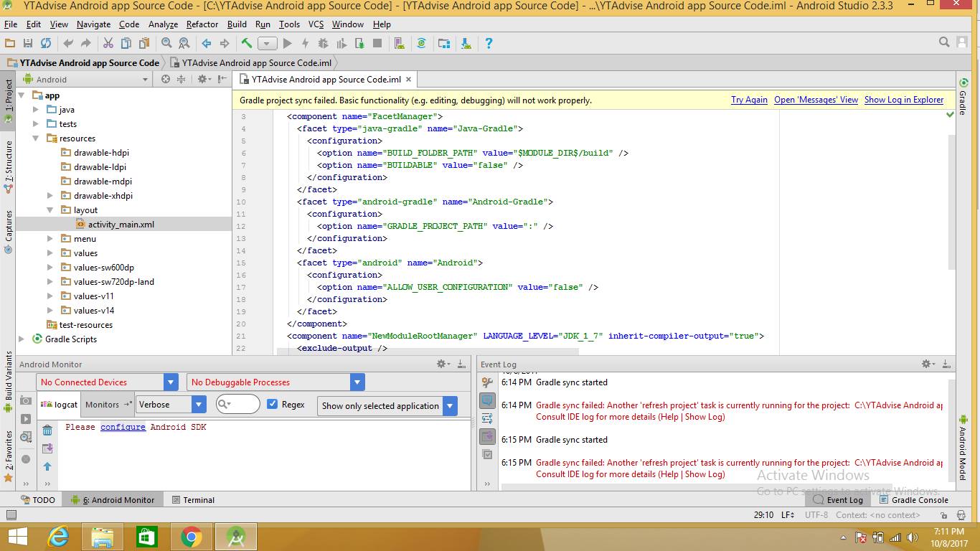The height and width of the screenshot is (551, 980).
Task: Click the Undo arrow icon
Action: [x=68, y=44]
